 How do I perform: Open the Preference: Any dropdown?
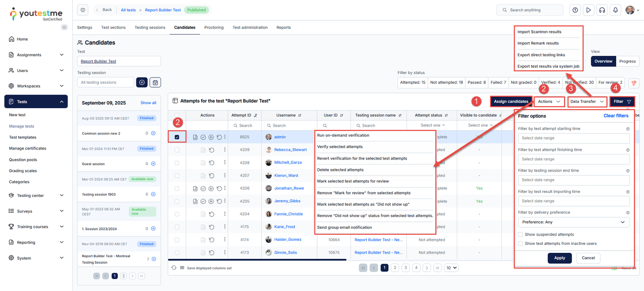tap(573, 222)
